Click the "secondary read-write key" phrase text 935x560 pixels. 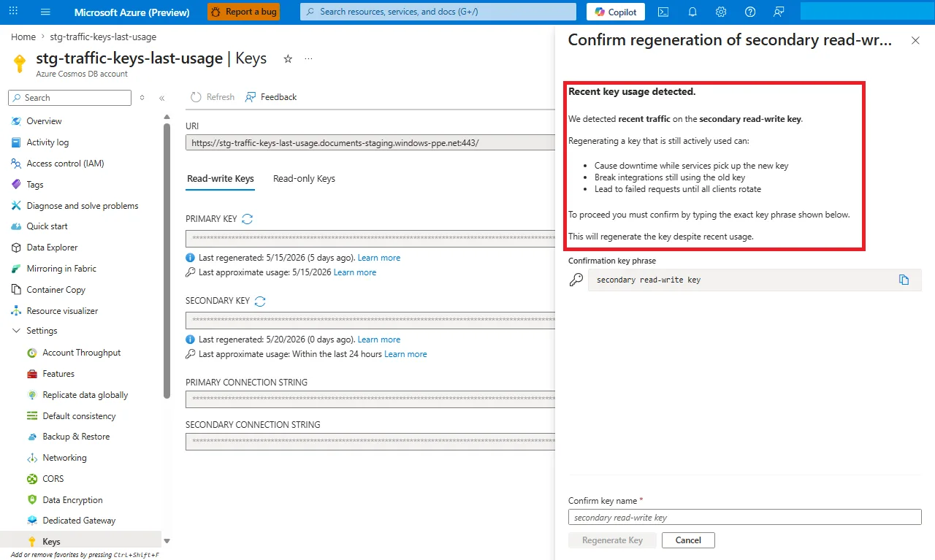click(649, 280)
